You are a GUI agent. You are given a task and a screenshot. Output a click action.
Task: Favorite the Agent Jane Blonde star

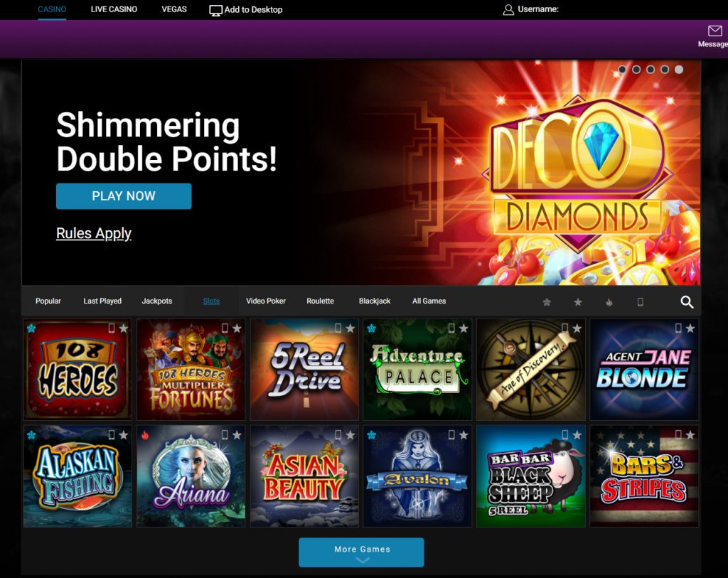point(690,328)
